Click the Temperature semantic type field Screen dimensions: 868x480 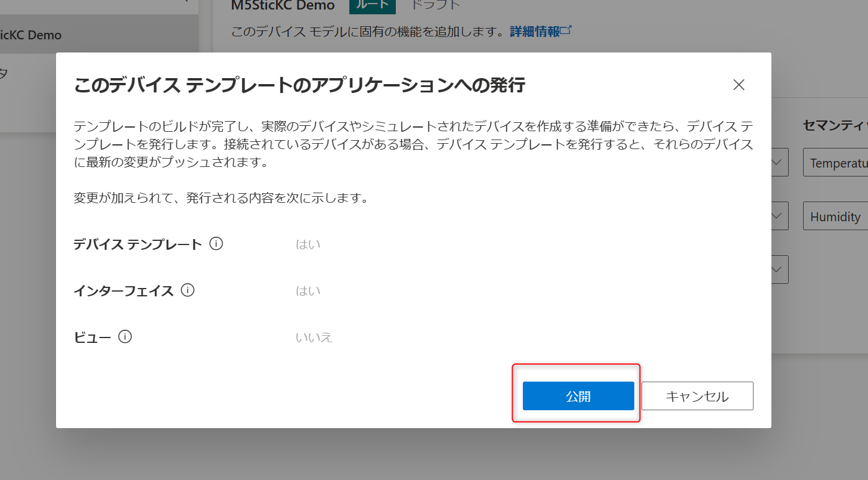pyautogui.click(x=835, y=162)
